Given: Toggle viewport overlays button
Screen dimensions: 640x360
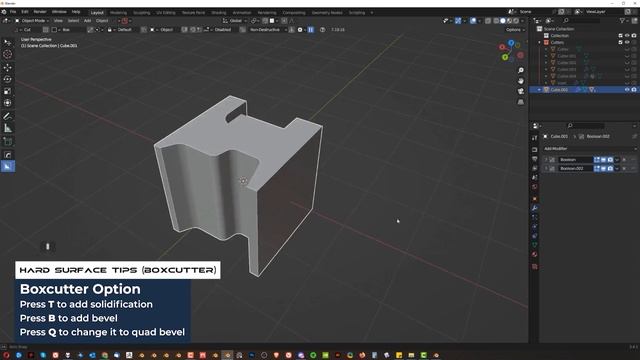Looking at the screenshot, I should [x=473, y=21].
